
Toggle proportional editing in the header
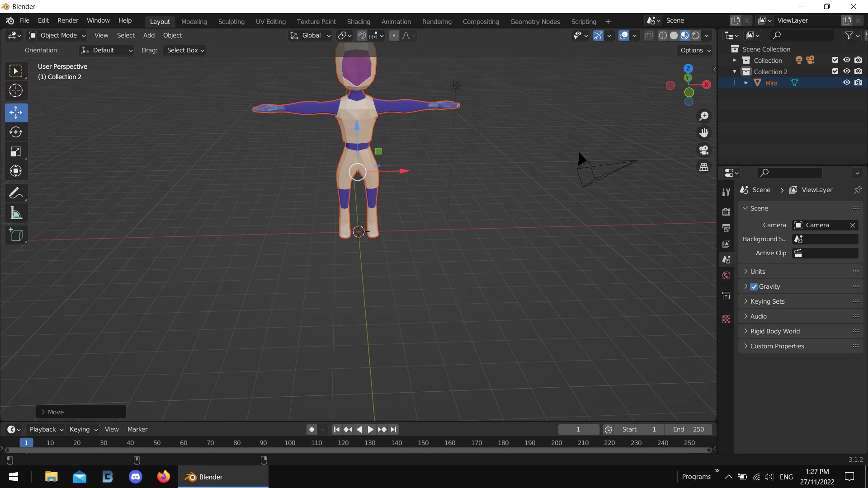pos(394,35)
